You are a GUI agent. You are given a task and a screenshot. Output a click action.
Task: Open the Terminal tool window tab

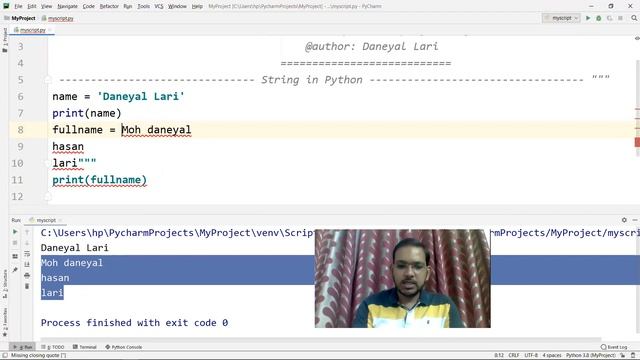(85, 347)
